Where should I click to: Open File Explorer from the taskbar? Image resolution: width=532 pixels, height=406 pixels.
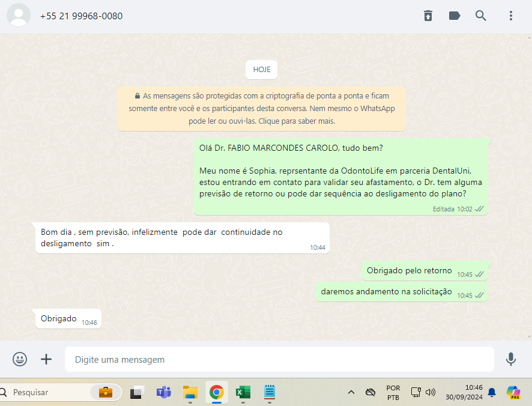(x=190, y=392)
